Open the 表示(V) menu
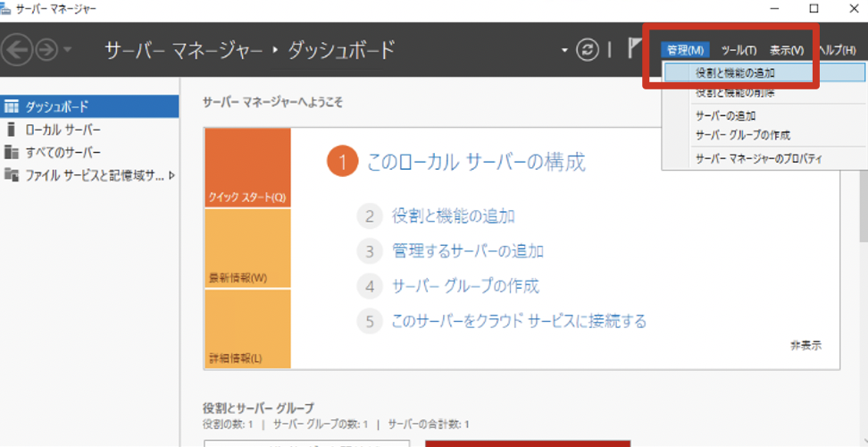 pos(786,50)
